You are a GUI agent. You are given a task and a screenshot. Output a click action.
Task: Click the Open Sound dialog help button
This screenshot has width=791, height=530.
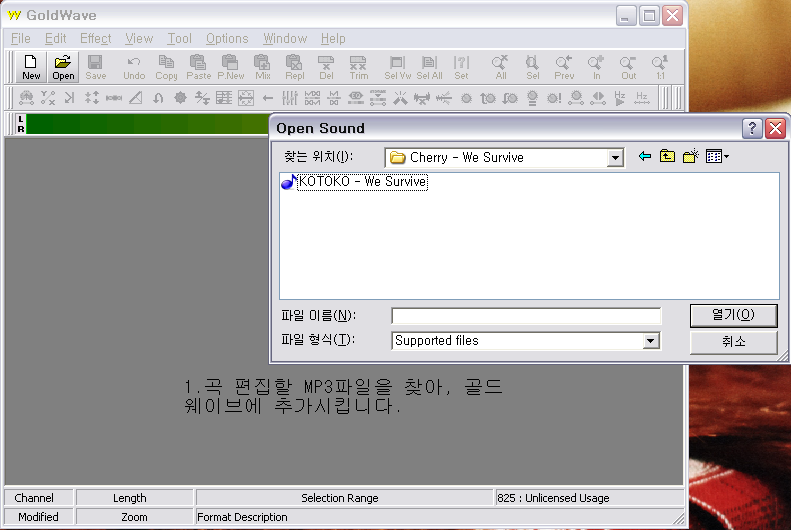752,128
